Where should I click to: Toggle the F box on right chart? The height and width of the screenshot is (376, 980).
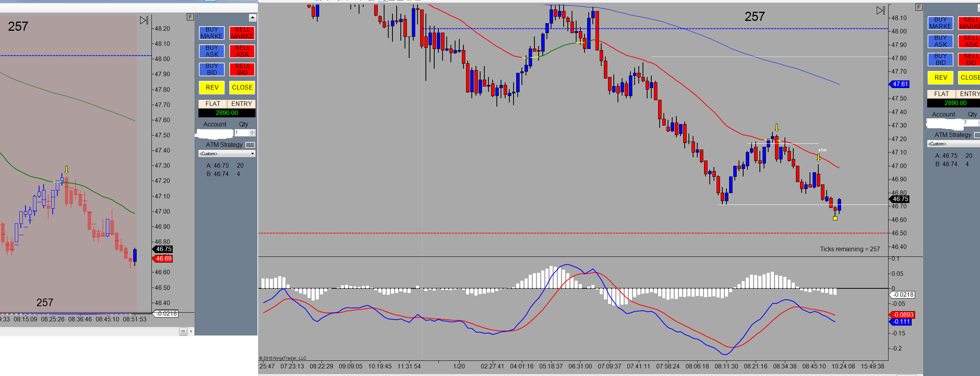(x=919, y=7)
